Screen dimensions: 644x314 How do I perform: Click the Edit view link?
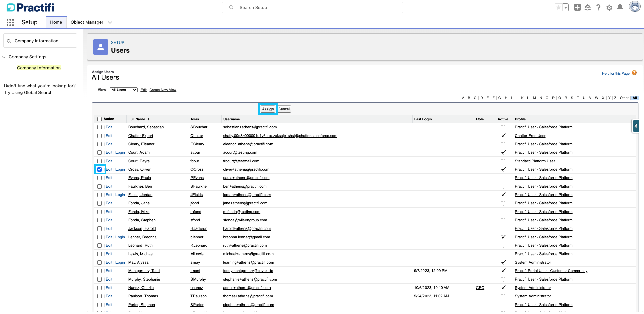coord(144,90)
